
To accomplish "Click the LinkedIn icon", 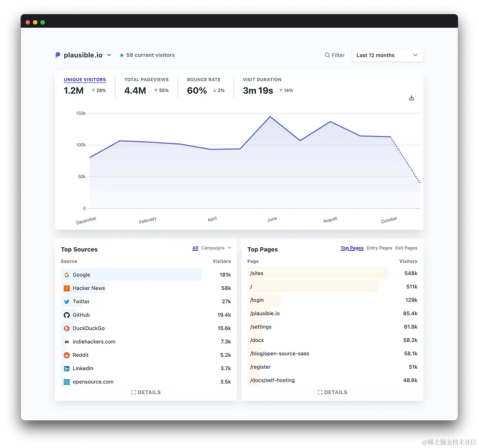I will pos(67,368).
